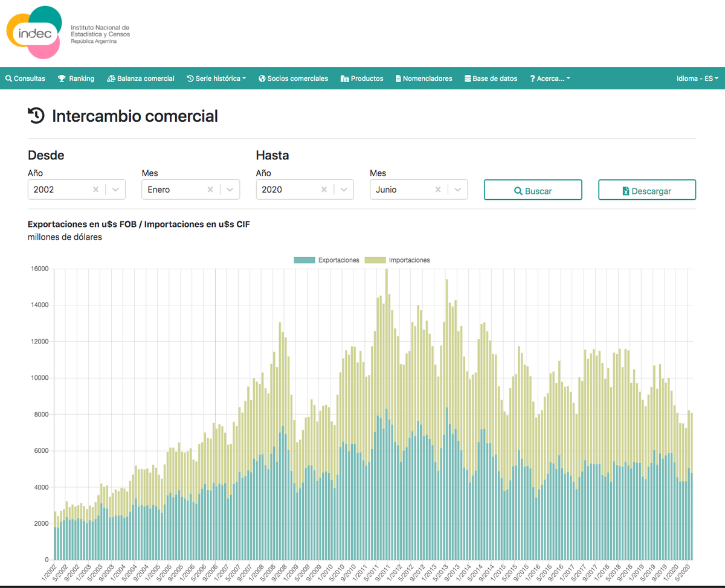Click the globe icon for Socios comerciales
725x588 pixels.
pos(262,78)
